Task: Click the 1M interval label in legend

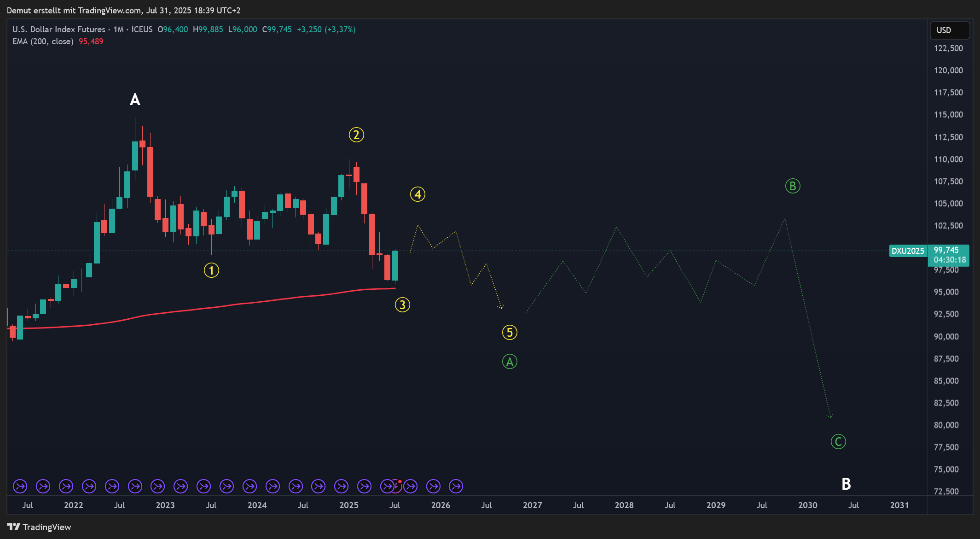Action: (118, 29)
